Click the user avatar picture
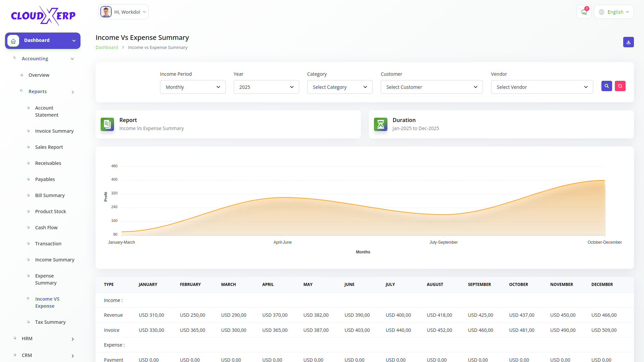Screen dimensions: 644x362 (106, 12)
